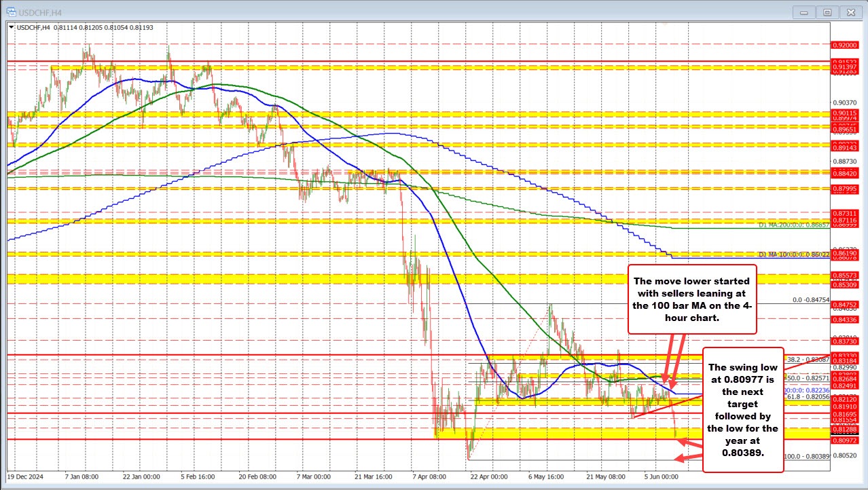Image resolution: width=868 pixels, height=490 pixels.
Task: Click the USDCHF,H4 title bar text
Action: (x=39, y=12)
